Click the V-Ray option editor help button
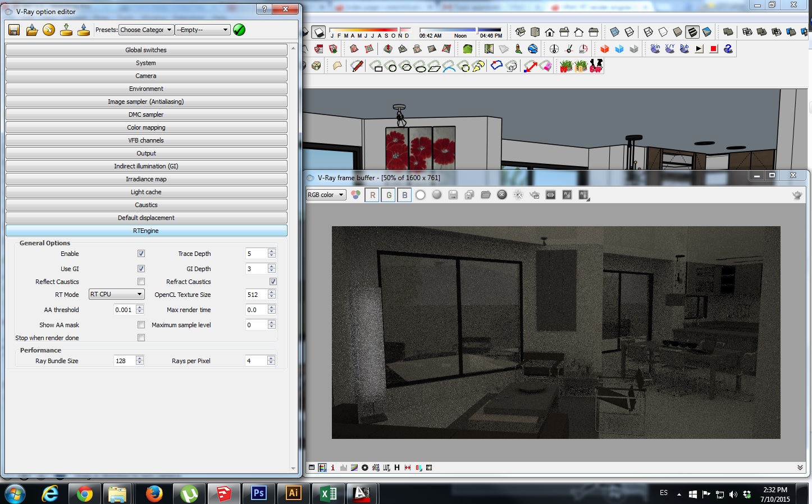Image resolution: width=812 pixels, height=504 pixels. coord(264,9)
